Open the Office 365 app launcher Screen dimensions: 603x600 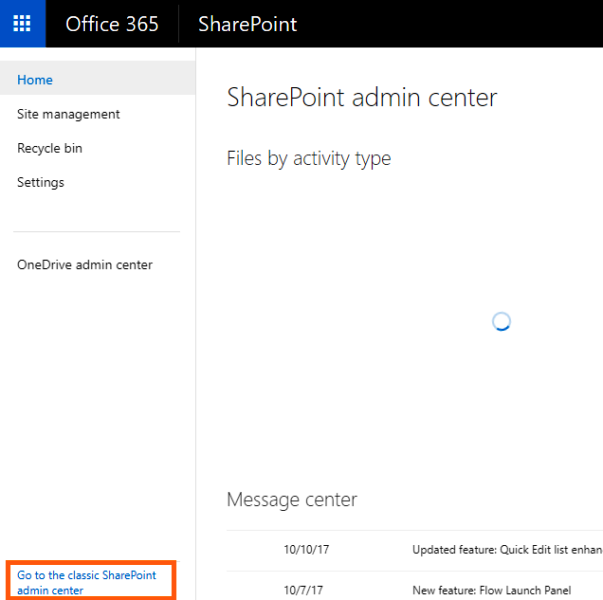22,24
